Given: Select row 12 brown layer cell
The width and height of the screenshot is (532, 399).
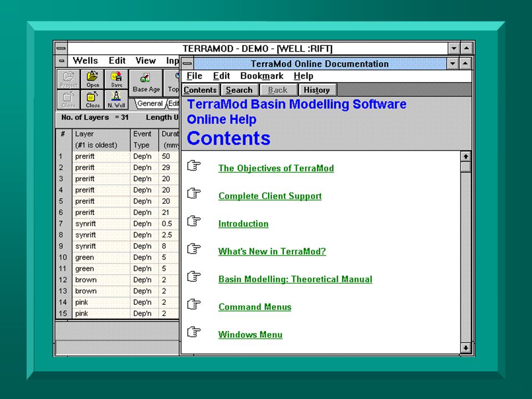Looking at the screenshot, I should coord(101,280).
